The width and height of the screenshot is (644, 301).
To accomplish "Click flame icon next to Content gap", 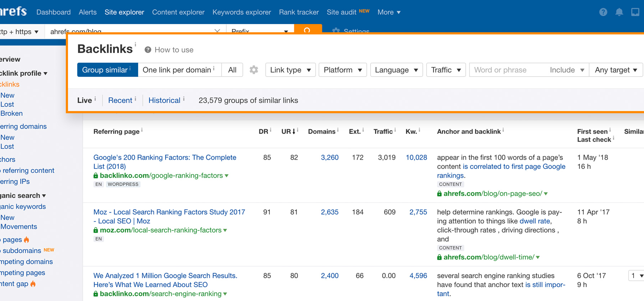I will click(33, 284).
